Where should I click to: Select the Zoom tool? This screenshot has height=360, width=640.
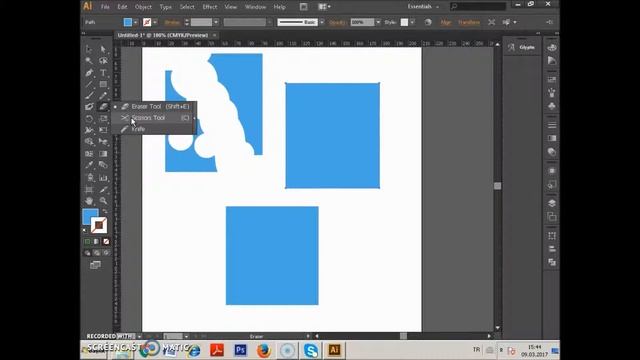click(103, 201)
